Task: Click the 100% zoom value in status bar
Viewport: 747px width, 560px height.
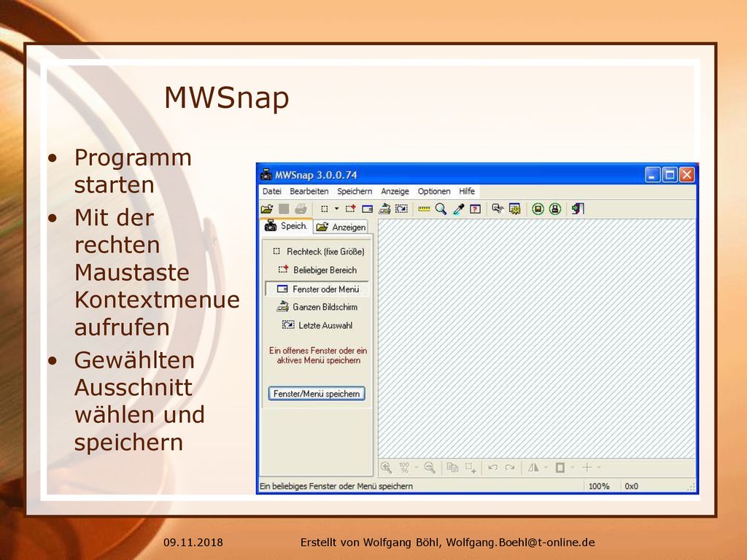Action: tap(599, 486)
